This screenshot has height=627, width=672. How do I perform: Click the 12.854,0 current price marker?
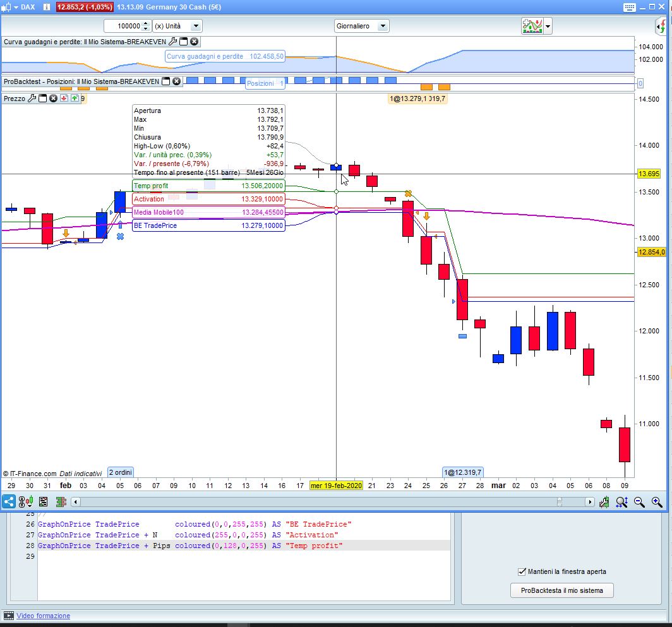651,252
